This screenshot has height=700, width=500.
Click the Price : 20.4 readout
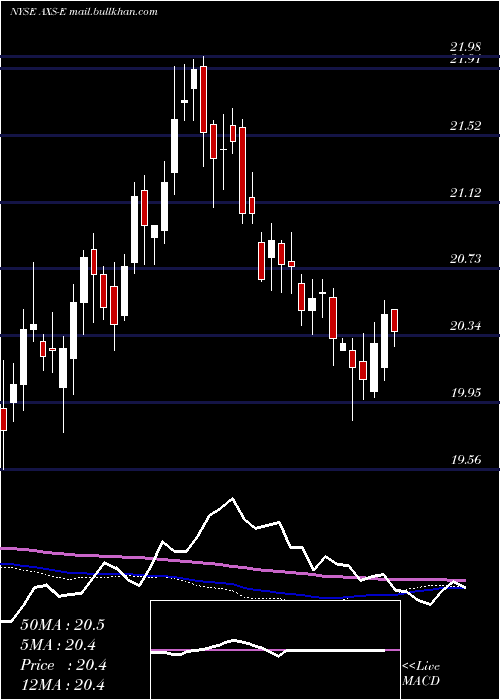[63, 665]
